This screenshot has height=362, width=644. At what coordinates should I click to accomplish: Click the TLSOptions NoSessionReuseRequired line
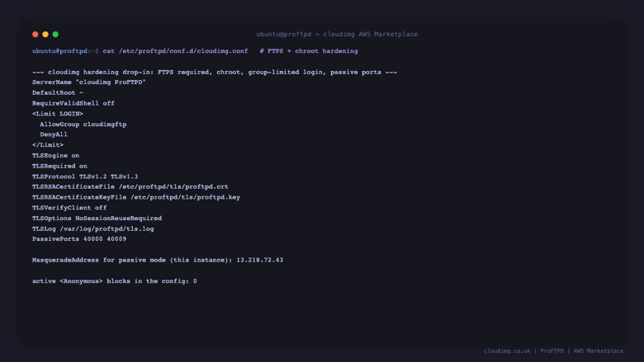coord(97,218)
